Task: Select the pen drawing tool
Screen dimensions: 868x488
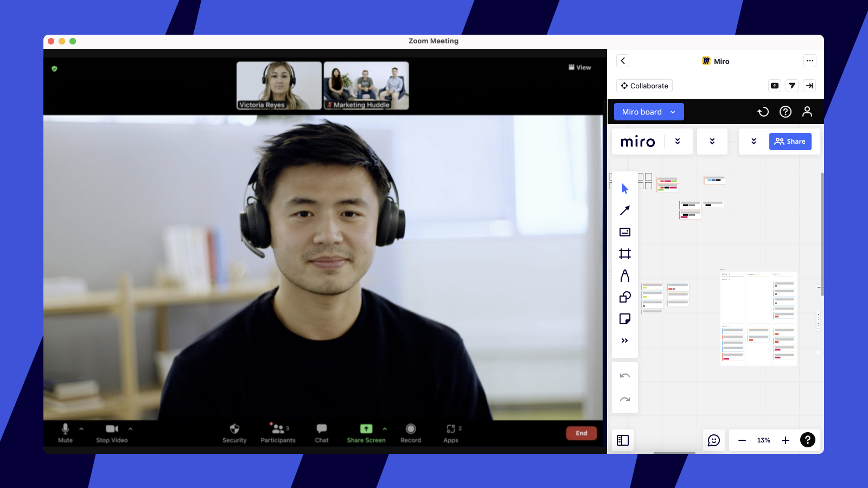Action: click(625, 275)
